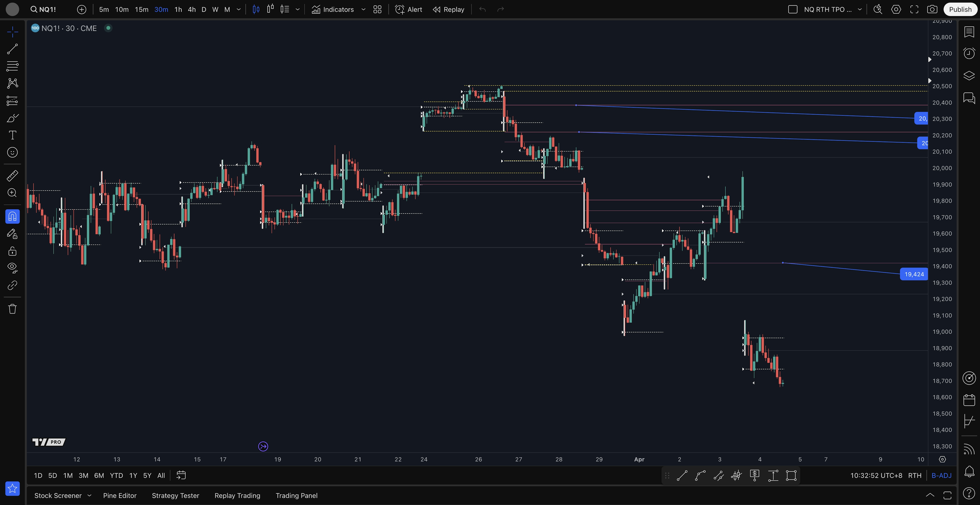Take a chart snapshot with camera icon
The width and height of the screenshot is (980, 505).
pyautogui.click(x=932, y=9)
